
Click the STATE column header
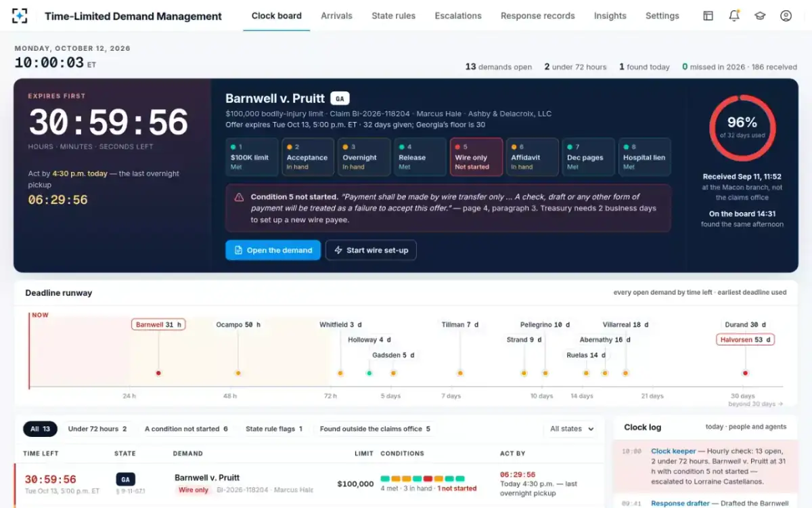click(125, 453)
